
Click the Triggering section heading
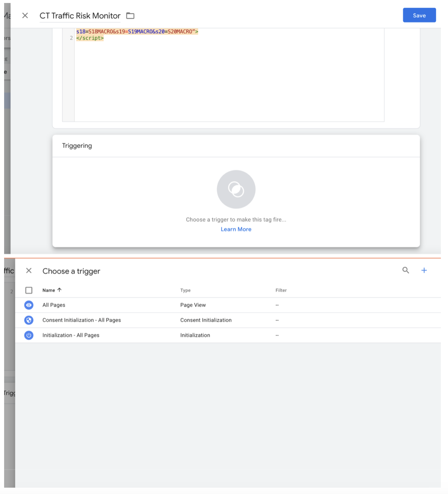point(77,146)
